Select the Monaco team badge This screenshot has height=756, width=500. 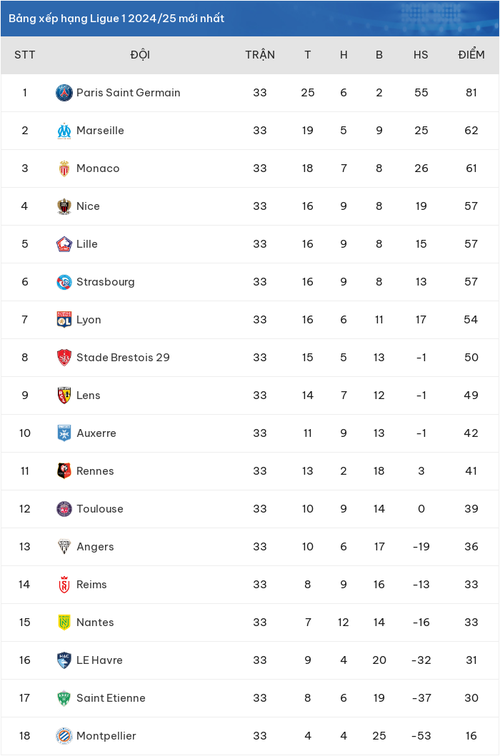tap(64, 168)
